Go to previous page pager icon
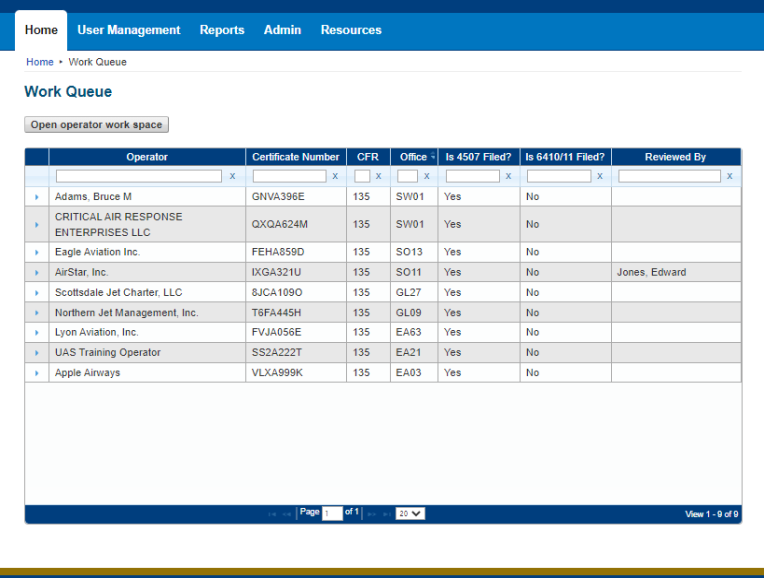 click(x=286, y=514)
